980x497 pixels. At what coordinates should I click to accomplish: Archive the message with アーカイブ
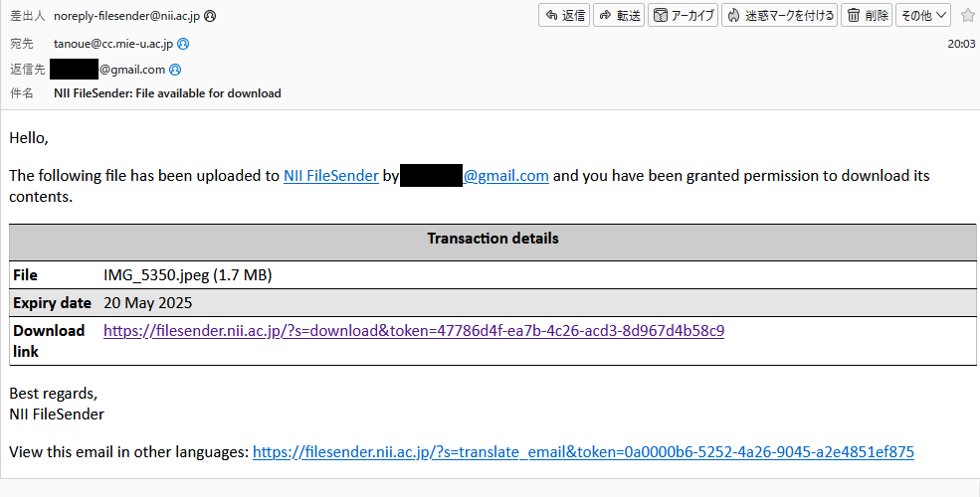point(684,16)
